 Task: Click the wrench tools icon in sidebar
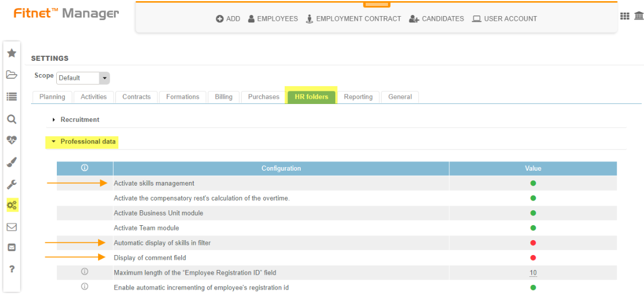point(11,184)
